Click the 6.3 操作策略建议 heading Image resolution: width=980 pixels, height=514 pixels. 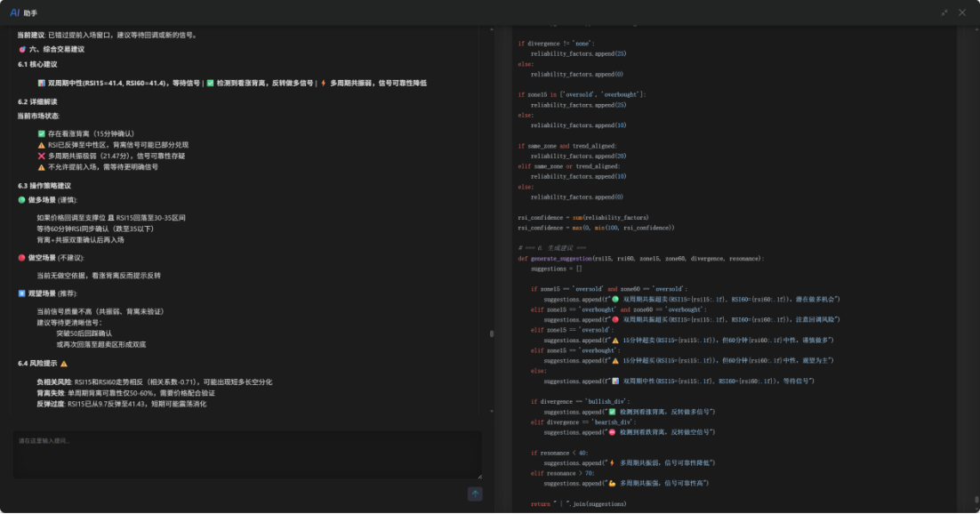(44, 185)
